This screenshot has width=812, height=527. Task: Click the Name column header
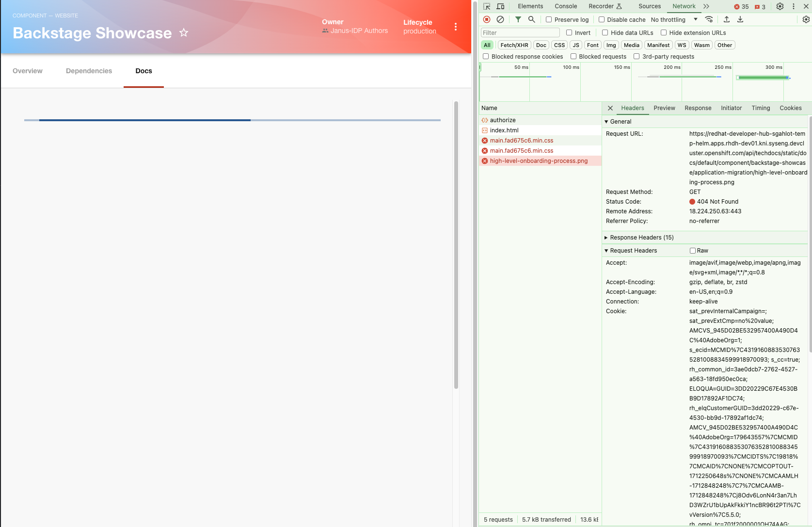540,108
